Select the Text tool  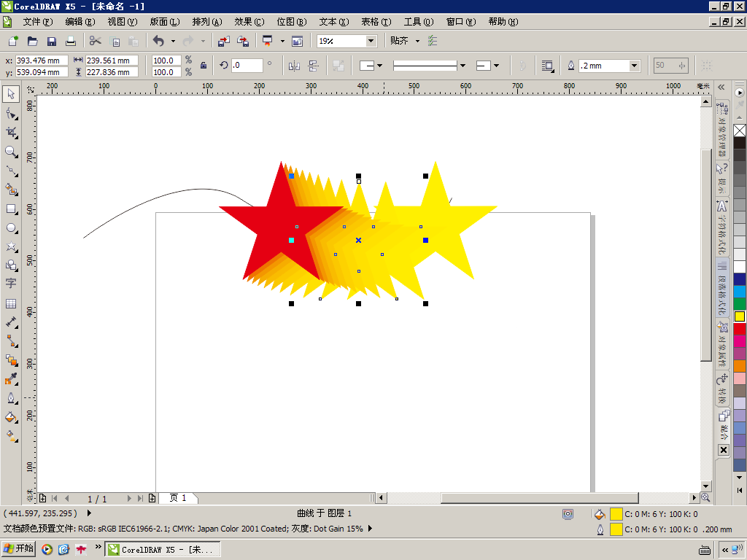(11, 284)
